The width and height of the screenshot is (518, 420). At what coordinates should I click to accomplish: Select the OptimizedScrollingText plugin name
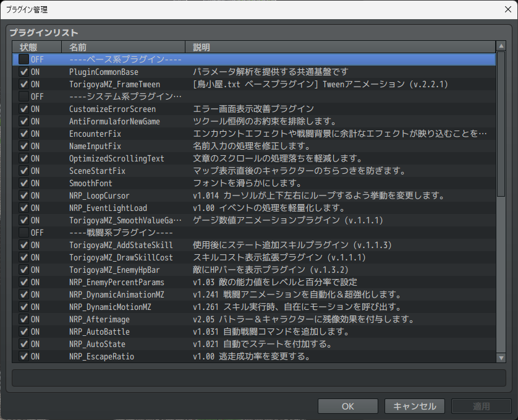point(117,158)
